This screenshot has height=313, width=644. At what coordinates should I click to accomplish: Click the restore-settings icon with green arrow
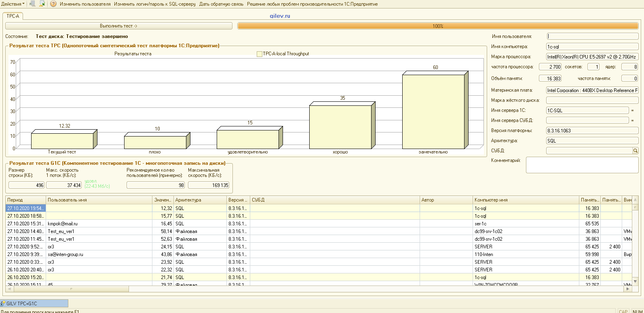click(42, 4)
